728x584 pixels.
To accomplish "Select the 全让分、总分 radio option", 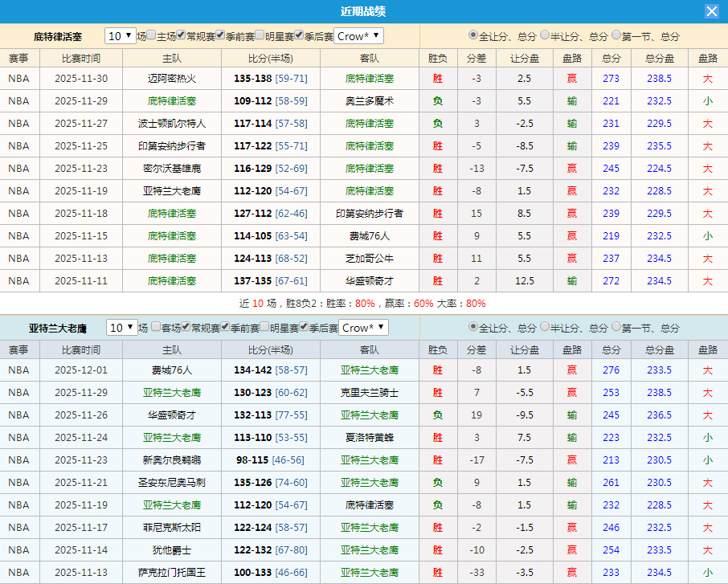I will click(473, 35).
